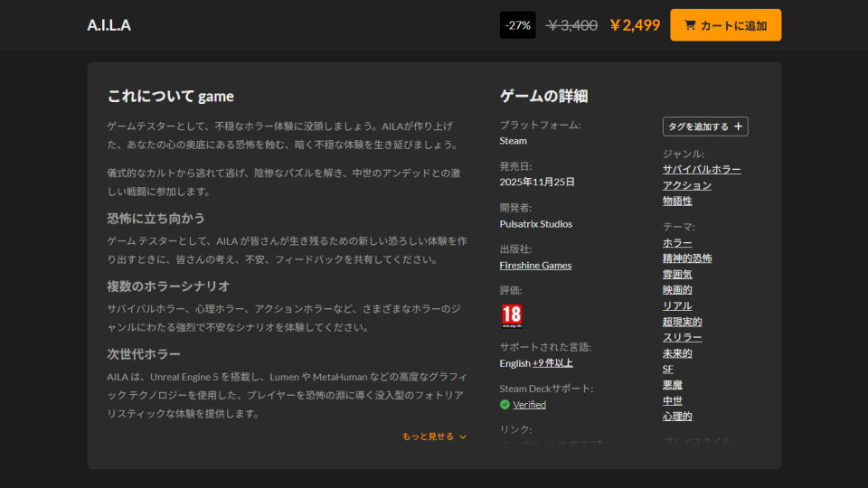
Task: Open the 超現実的 theme link
Action: [x=682, y=322]
